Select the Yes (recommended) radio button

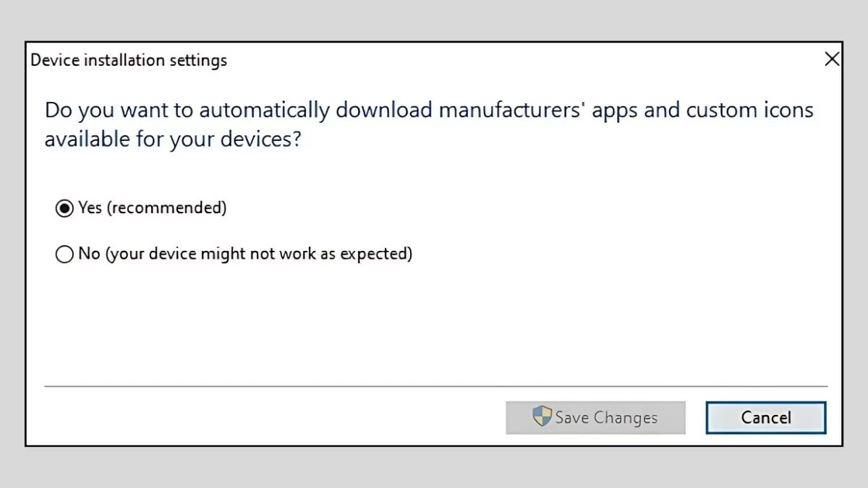pyautogui.click(x=64, y=208)
